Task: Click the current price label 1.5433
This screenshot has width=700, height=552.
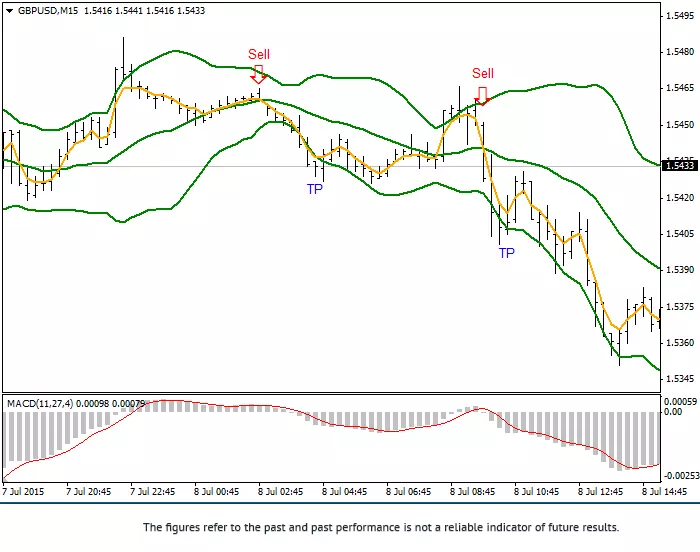Action: (680, 166)
